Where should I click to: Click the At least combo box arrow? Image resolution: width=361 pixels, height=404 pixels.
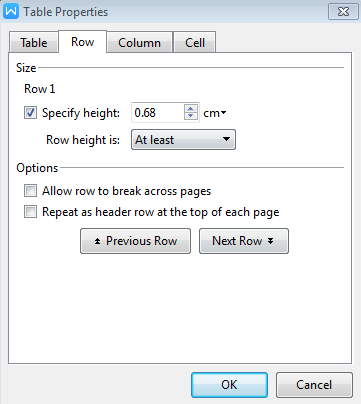tap(226, 139)
